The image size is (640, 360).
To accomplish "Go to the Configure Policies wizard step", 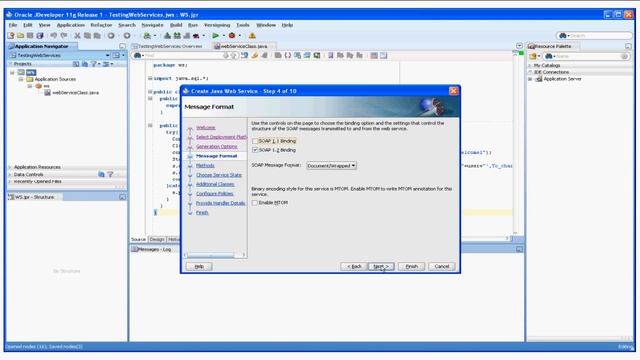I will (x=214, y=194).
